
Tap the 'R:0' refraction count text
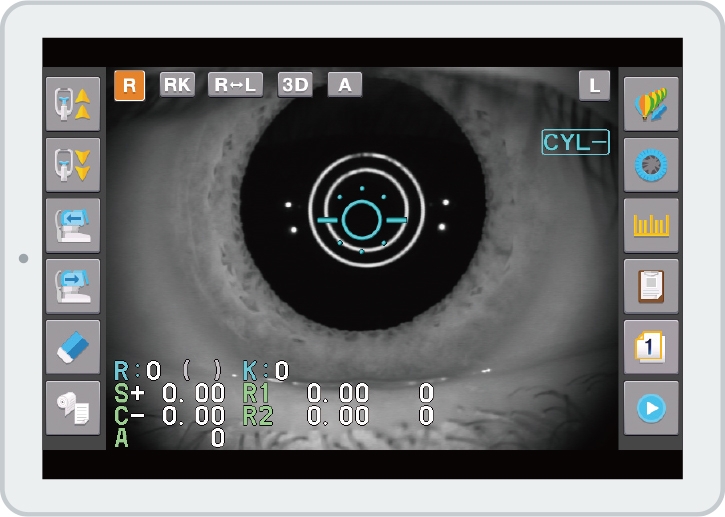coord(137,371)
